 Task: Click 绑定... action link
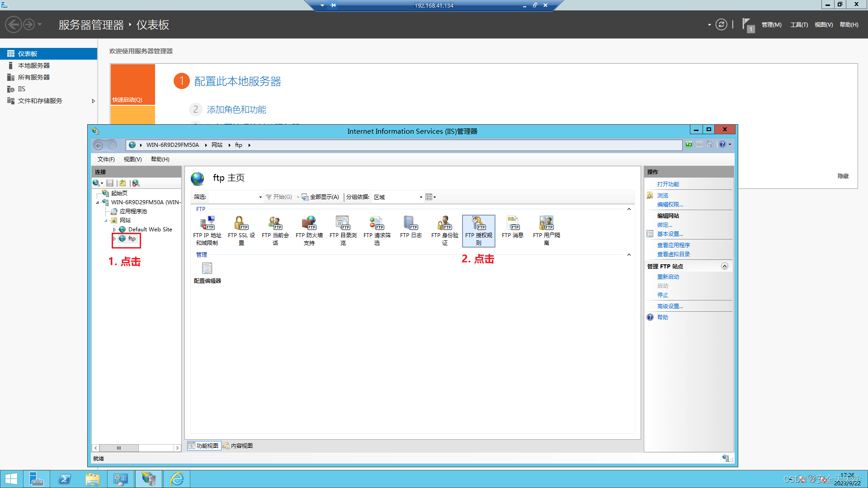[x=665, y=225]
